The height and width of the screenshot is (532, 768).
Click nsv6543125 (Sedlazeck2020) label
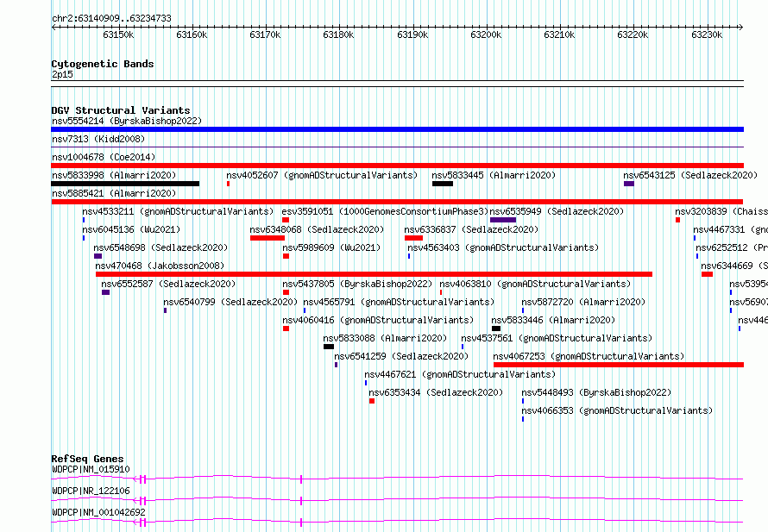pyautogui.click(x=690, y=175)
